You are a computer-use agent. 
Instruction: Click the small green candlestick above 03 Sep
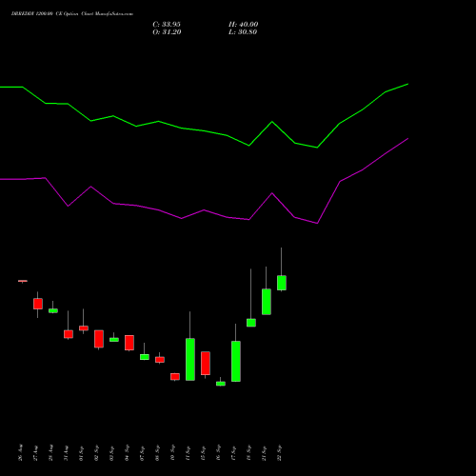point(114,340)
